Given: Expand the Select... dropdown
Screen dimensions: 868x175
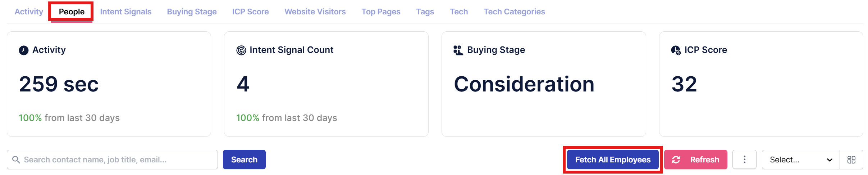Looking at the screenshot, I should tap(801, 160).
